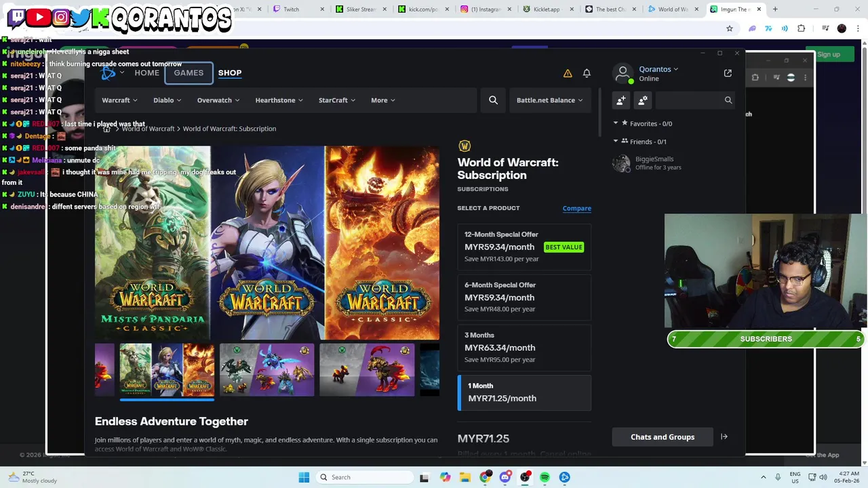This screenshot has height=488, width=868.
Task: Pop out the social panel icon
Action: click(x=728, y=73)
